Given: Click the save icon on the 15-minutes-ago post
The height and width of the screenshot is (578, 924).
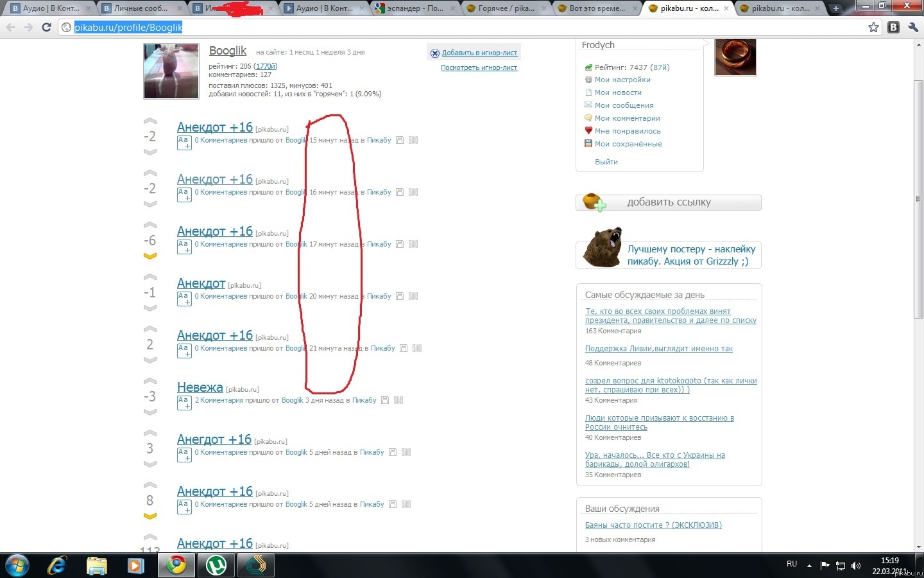Looking at the screenshot, I should pos(400,140).
